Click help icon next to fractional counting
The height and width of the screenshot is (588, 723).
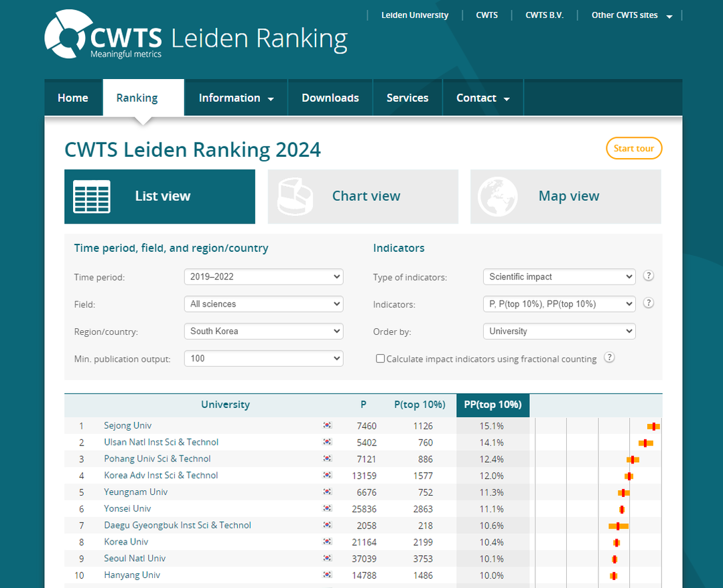[x=609, y=358]
